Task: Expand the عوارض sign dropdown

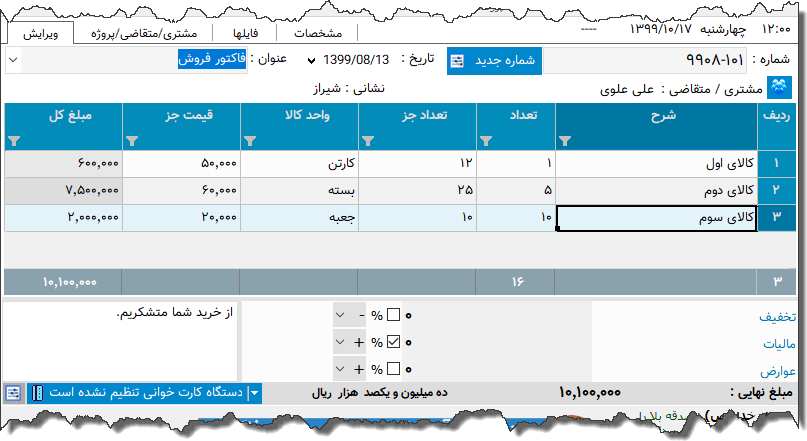Action: coord(340,369)
